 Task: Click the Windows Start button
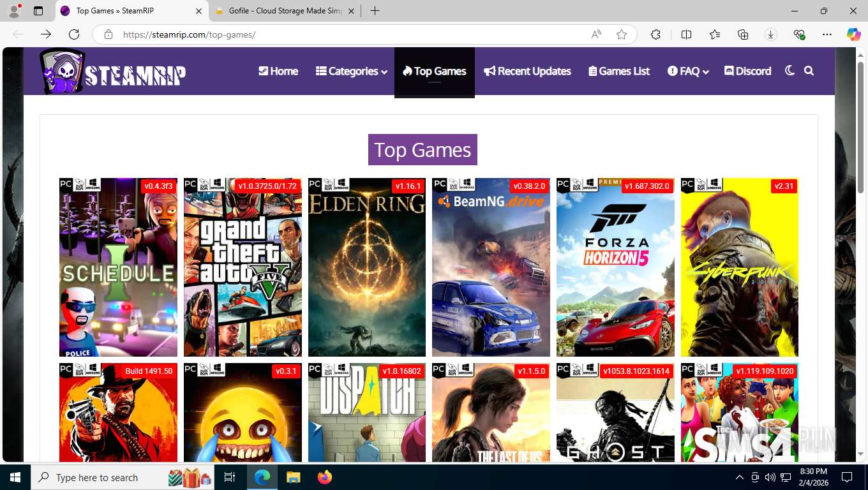(15, 477)
